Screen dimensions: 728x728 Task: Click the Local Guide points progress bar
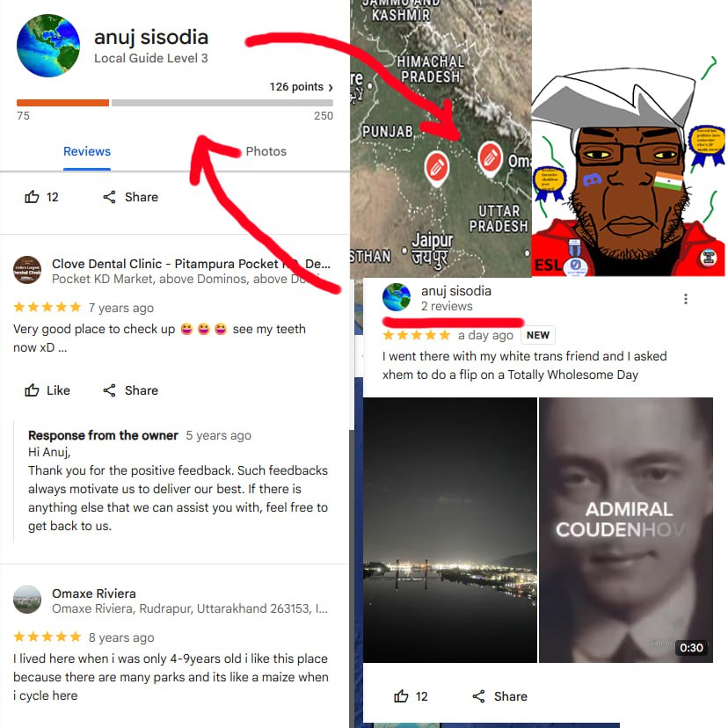point(175,103)
